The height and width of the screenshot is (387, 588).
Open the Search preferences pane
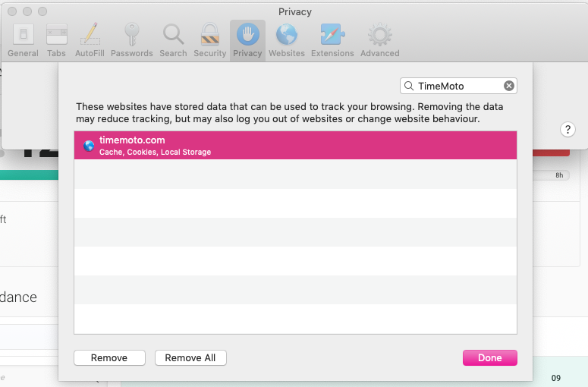pyautogui.click(x=173, y=40)
